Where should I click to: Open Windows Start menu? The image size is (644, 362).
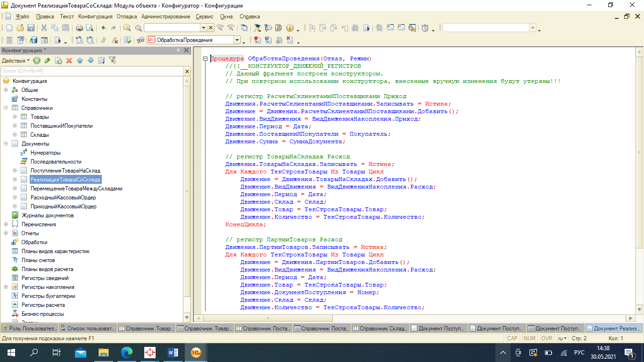10,352
